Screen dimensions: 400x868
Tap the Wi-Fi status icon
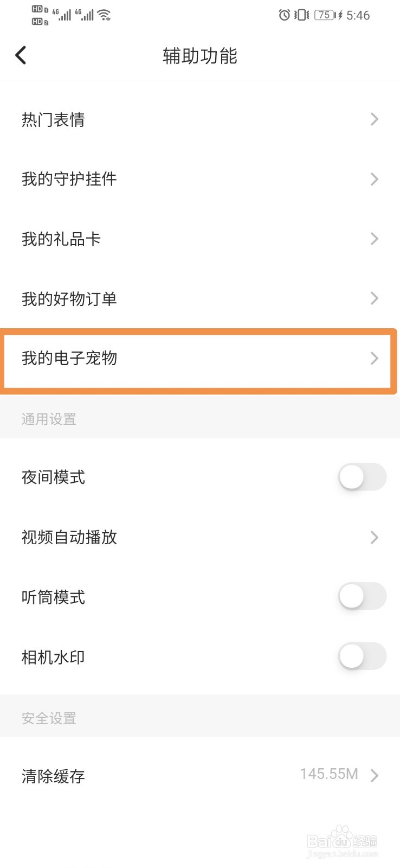tap(105, 15)
